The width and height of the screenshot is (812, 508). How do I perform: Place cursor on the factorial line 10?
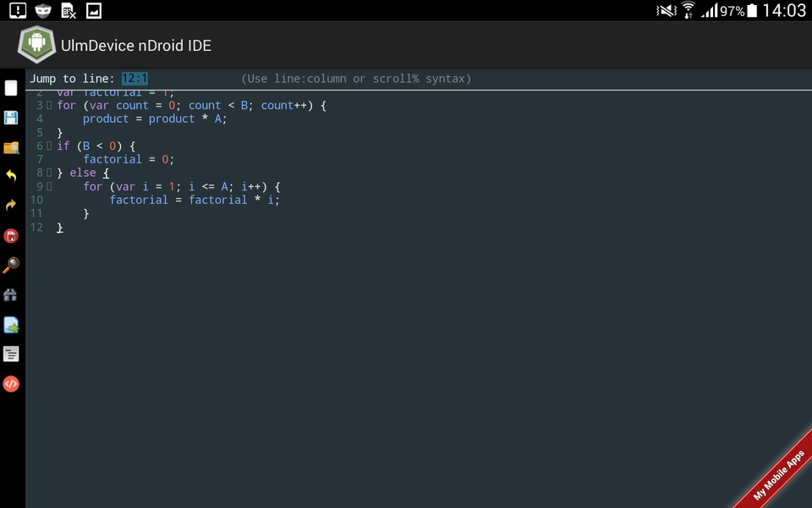tap(195, 200)
